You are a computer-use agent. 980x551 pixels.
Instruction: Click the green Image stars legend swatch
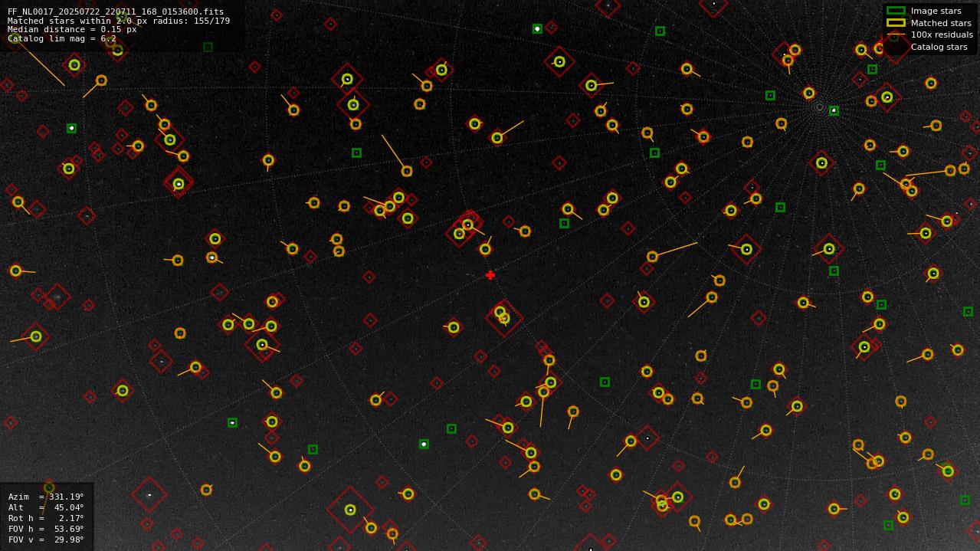(895, 11)
